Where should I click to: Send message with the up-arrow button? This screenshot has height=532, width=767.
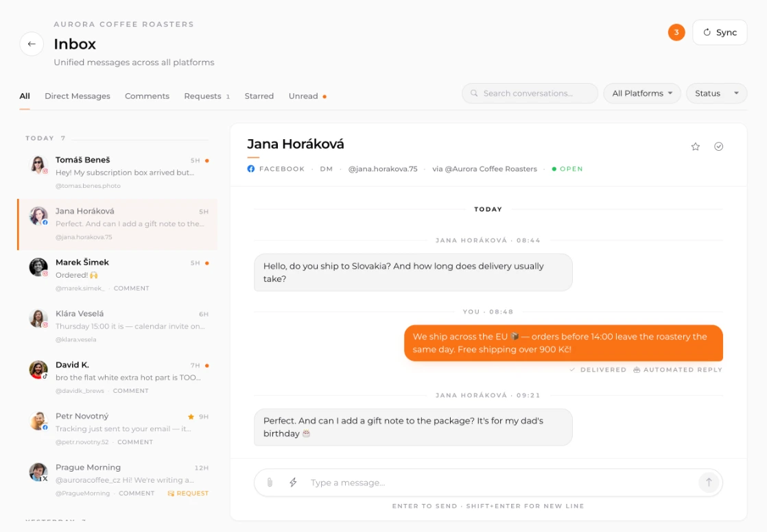tap(708, 483)
